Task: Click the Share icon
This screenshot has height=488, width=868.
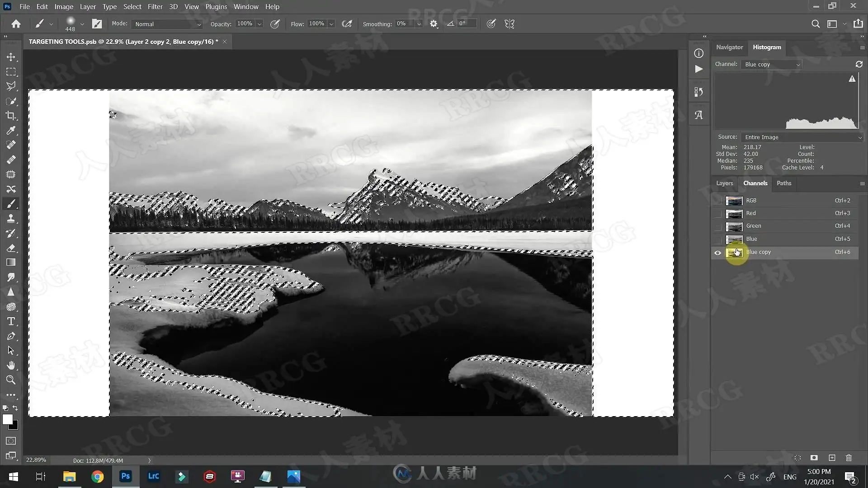Action: tap(858, 24)
